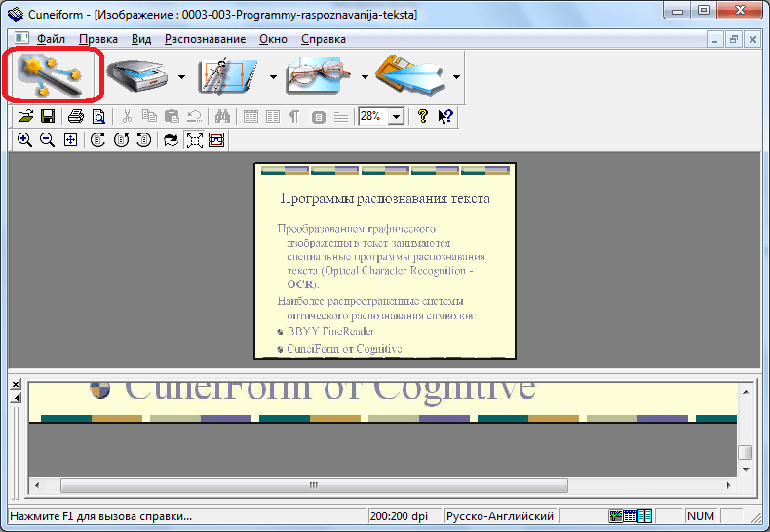The image size is (770, 532).
Task: Open the Правка menu
Action: click(x=98, y=39)
